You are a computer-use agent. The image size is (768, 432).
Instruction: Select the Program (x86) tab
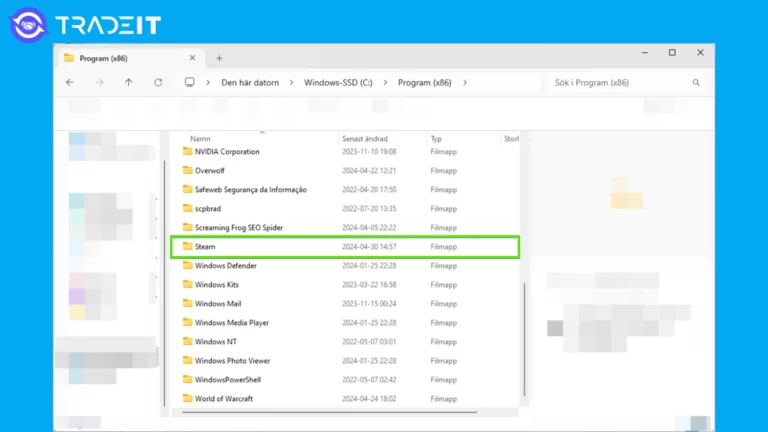(x=130, y=58)
